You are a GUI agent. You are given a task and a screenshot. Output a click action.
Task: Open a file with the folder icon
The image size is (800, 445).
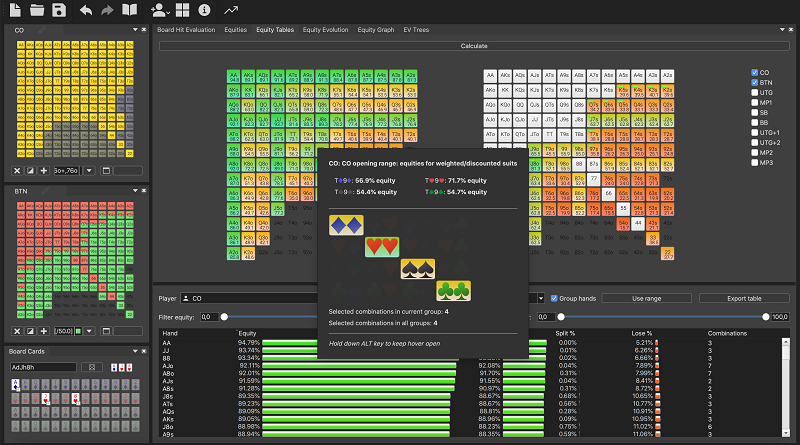pyautogui.click(x=37, y=10)
